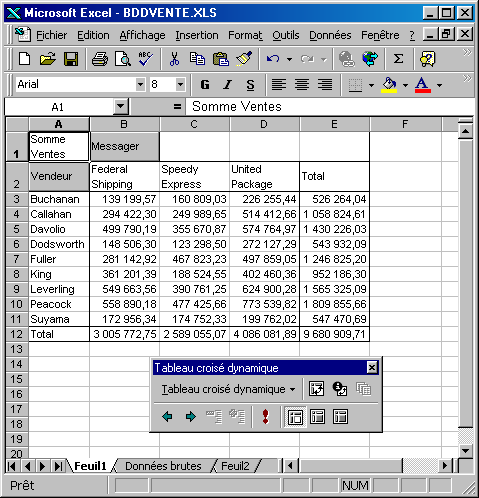Toggle Underline (S) formatting
Image resolution: width=479 pixels, height=498 pixels.
(x=250, y=85)
